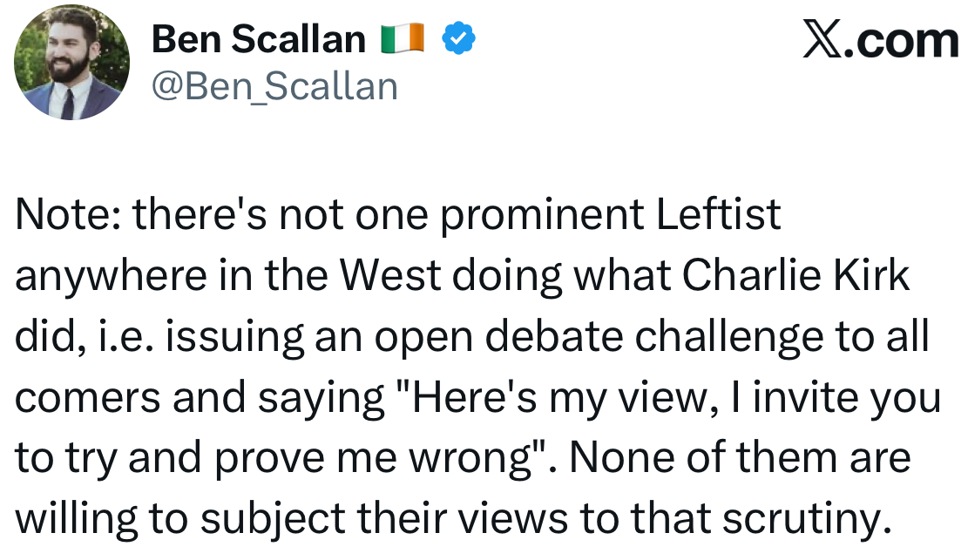Click the X logo in the watermark
968x560 pixels.
pyautogui.click(x=824, y=40)
